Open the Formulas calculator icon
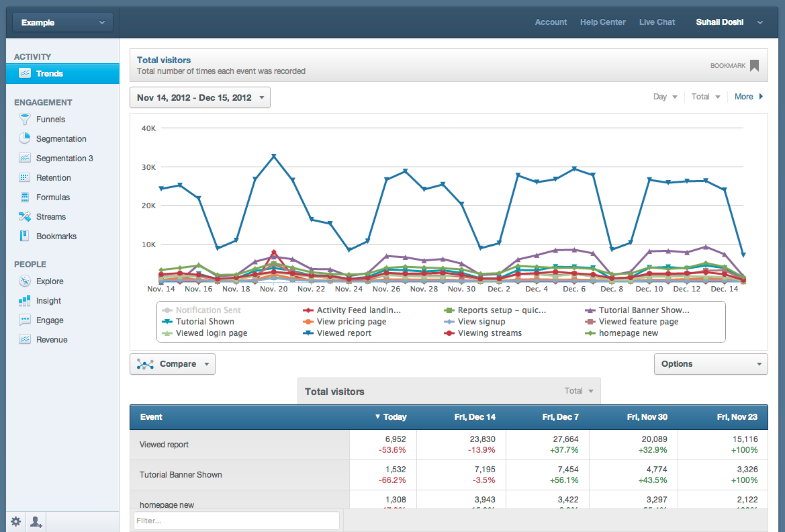The width and height of the screenshot is (785, 532). (x=25, y=197)
